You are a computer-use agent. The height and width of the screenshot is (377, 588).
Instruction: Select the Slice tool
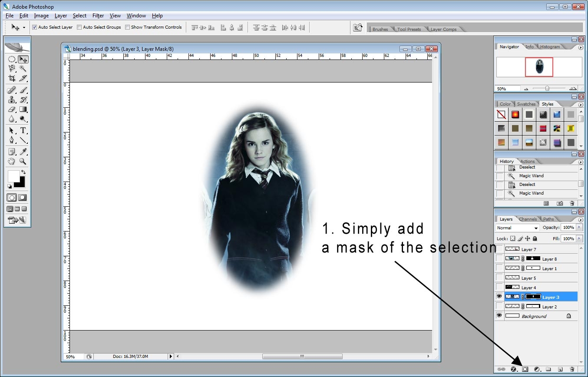point(23,78)
